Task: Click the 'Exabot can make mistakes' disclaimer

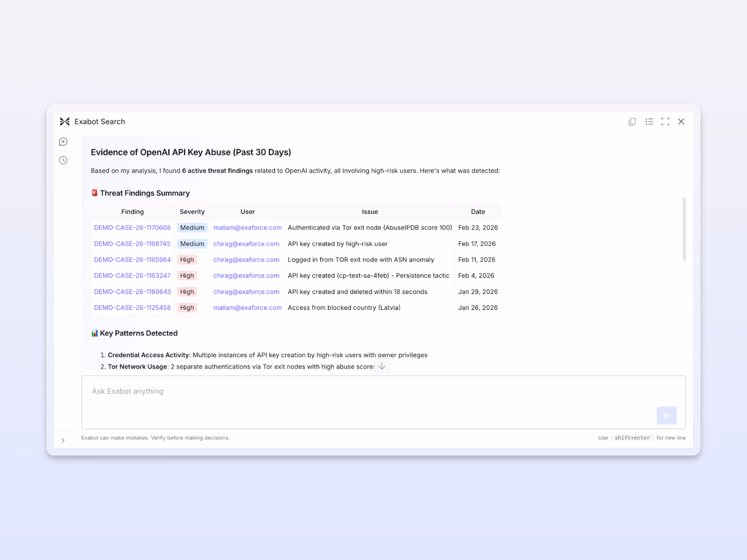Action: (155, 438)
